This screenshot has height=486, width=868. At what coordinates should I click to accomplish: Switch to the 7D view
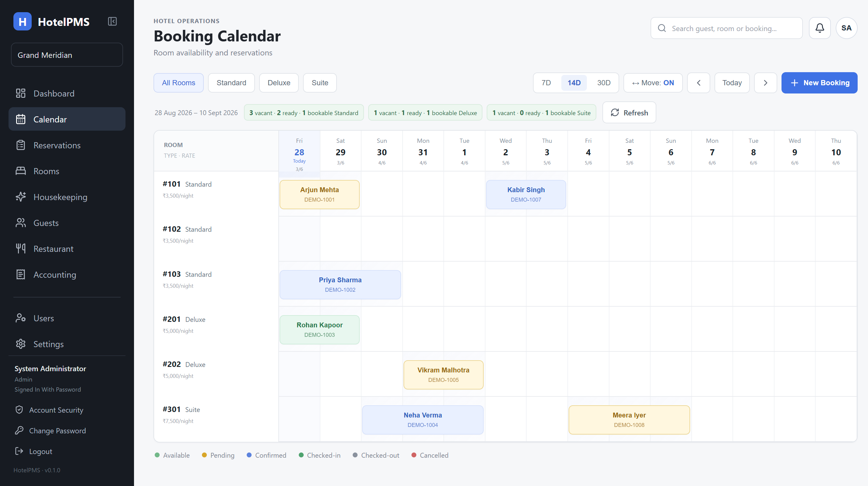click(x=546, y=83)
